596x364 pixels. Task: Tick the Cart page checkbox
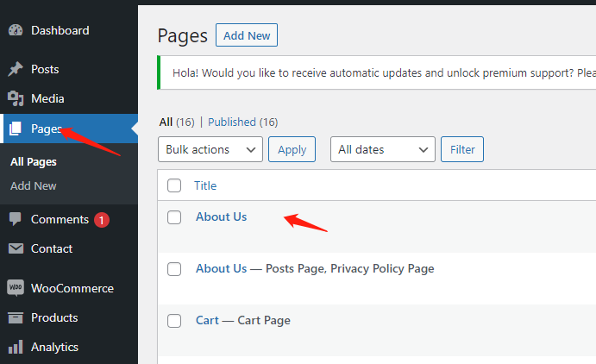click(x=174, y=321)
